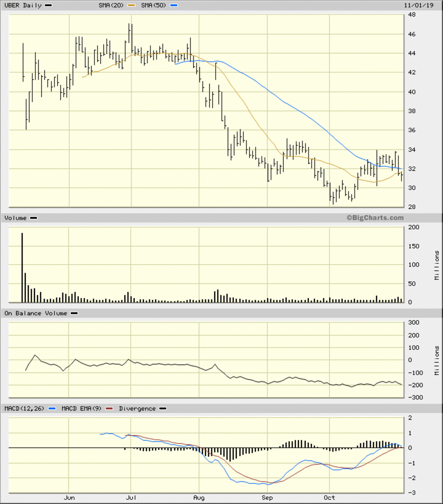The width and height of the screenshot is (443, 504).
Task: Click the tallest bar in the Volume panel
Action: coord(22,267)
